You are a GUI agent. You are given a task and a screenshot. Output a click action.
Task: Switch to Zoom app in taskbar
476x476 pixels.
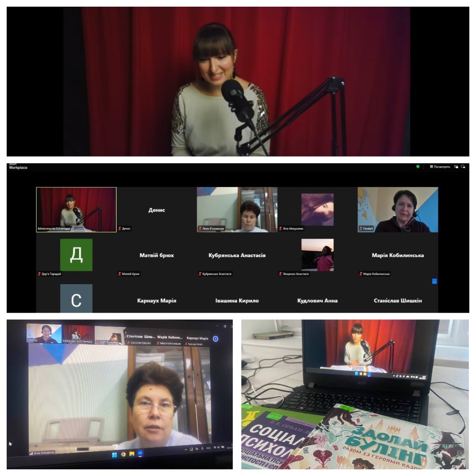[x=140, y=454]
